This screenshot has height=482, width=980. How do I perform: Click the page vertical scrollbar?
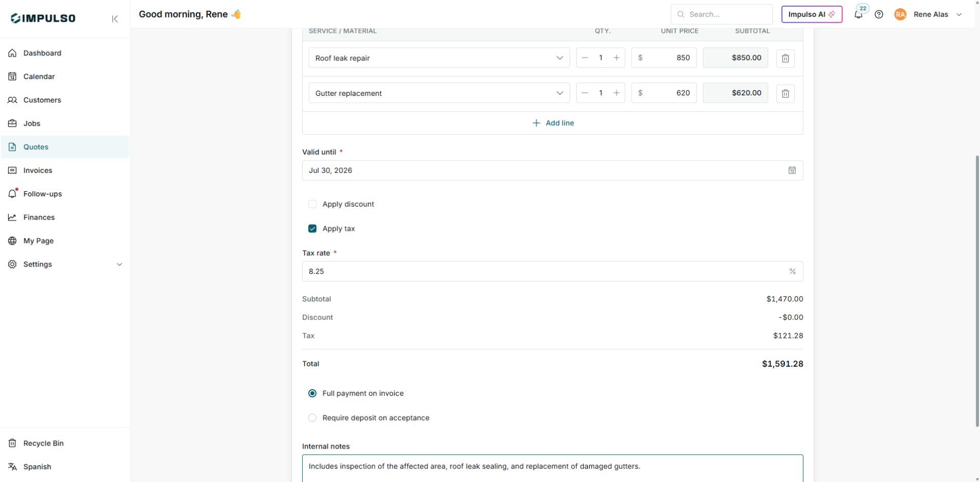pyautogui.click(x=977, y=291)
